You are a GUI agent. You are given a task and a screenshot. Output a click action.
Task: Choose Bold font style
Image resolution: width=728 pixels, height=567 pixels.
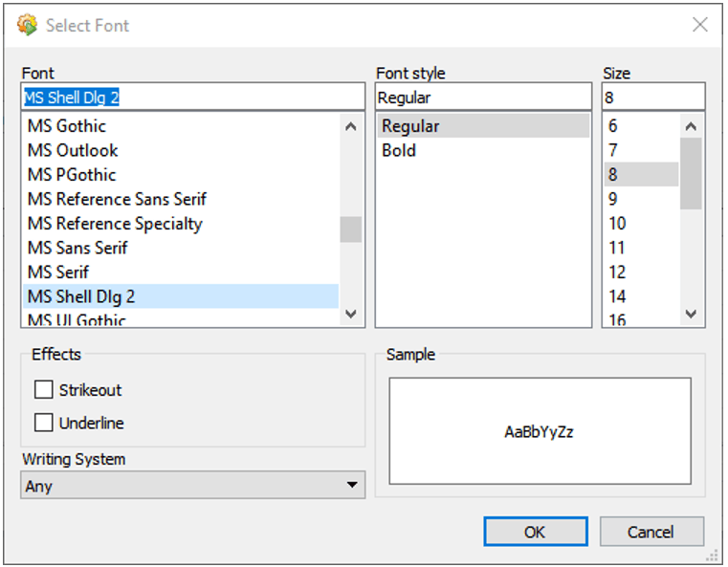pyautogui.click(x=483, y=150)
